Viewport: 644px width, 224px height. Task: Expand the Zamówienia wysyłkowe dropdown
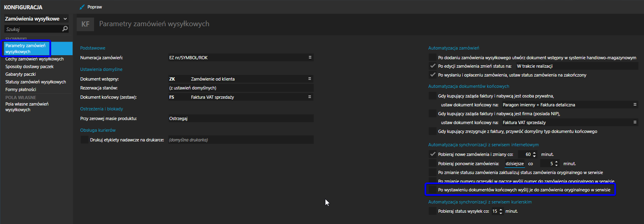click(x=65, y=19)
